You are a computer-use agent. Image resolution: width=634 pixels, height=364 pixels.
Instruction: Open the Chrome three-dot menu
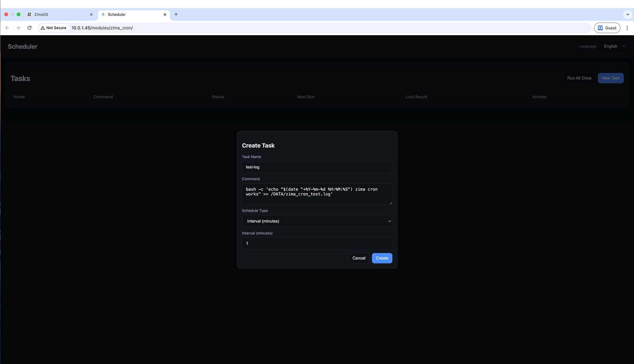627,28
